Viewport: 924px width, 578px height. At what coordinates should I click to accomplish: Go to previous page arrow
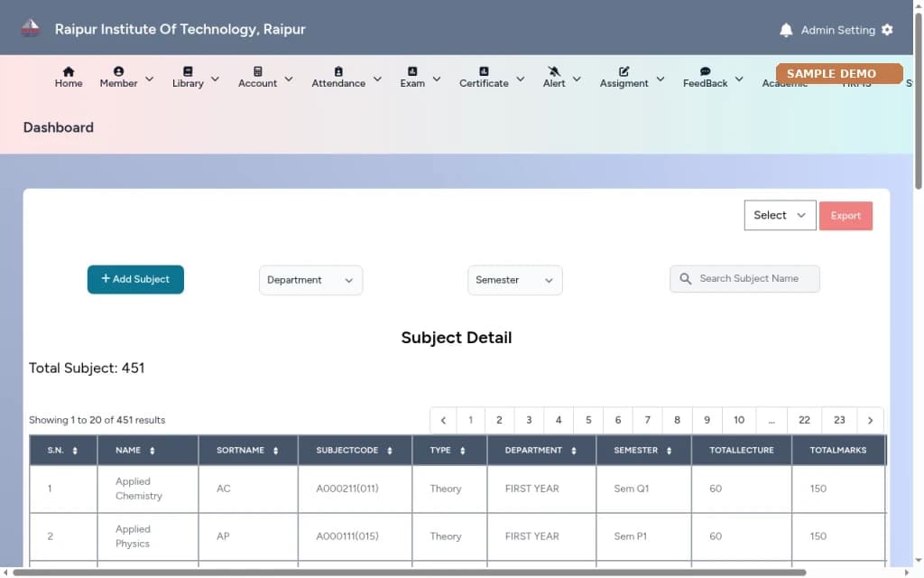tap(443, 420)
